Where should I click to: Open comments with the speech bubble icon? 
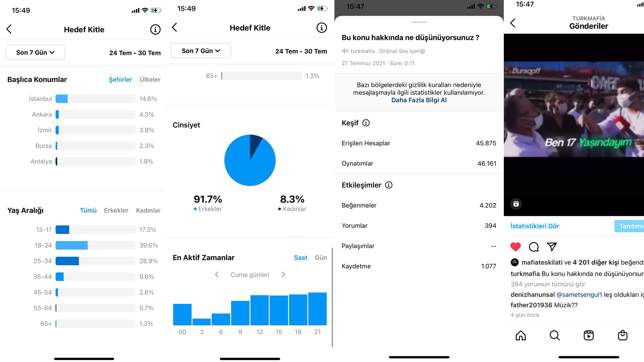coord(534,247)
